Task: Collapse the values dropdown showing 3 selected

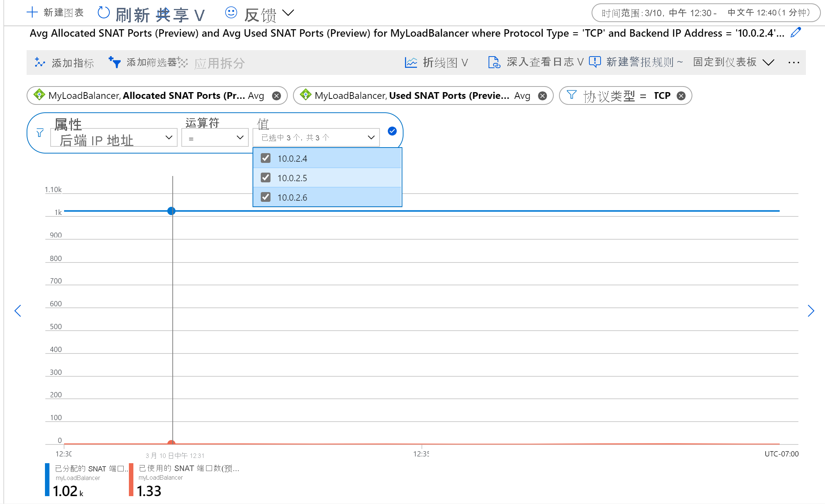Action: pos(316,137)
